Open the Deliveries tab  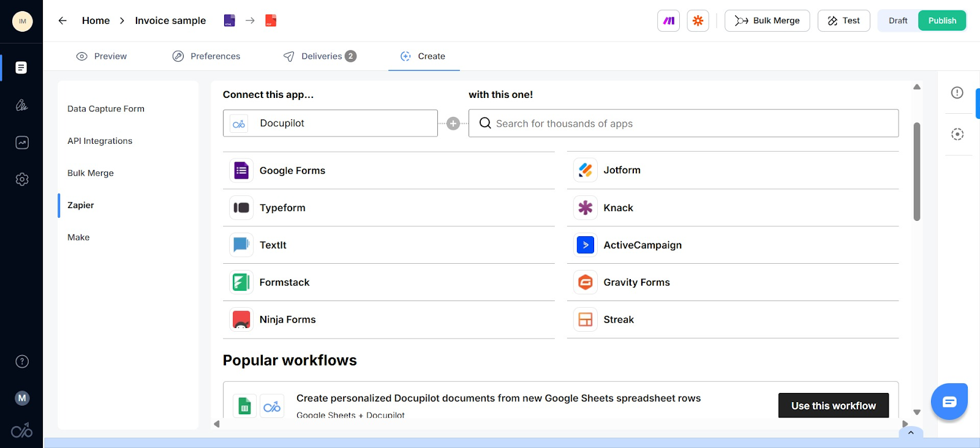[x=320, y=56]
